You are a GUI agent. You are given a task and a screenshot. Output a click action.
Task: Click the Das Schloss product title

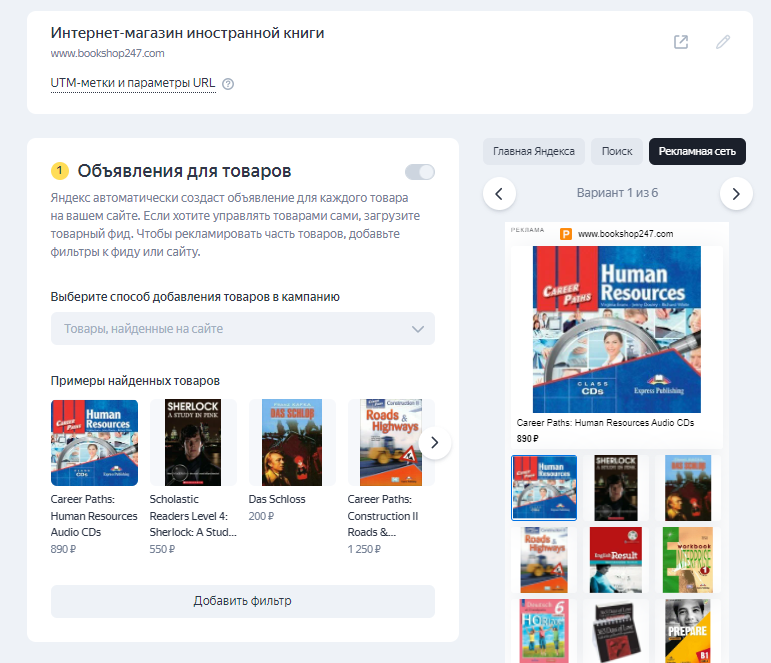click(x=277, y=499)
